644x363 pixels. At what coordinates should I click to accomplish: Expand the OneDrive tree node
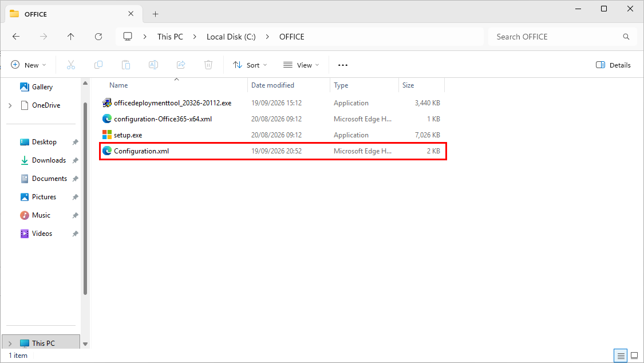[x=10, y=105]
